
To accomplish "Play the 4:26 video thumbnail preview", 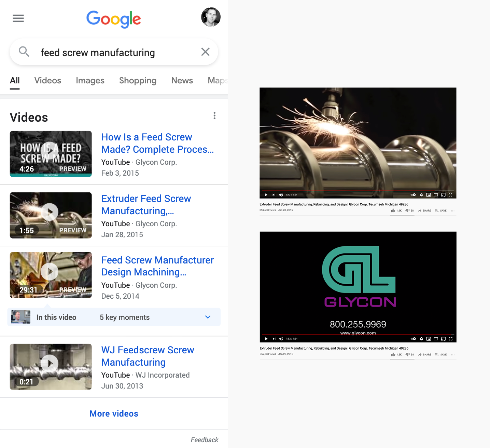I will [51, 154].
